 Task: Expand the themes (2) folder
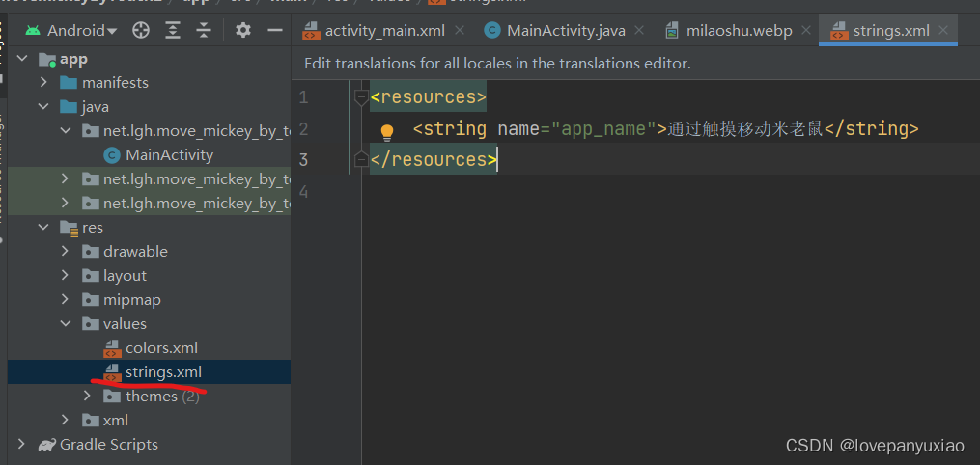tap(87, 396)
